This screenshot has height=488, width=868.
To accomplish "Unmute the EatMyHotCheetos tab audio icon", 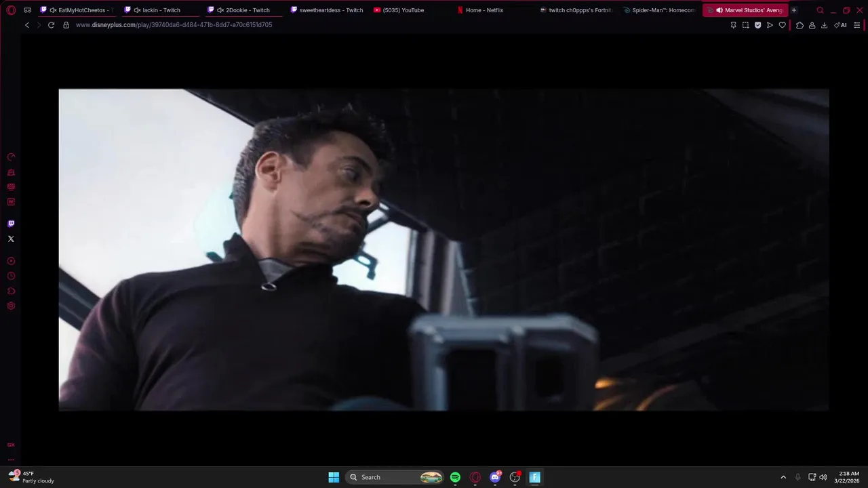I will pos(53,10).
